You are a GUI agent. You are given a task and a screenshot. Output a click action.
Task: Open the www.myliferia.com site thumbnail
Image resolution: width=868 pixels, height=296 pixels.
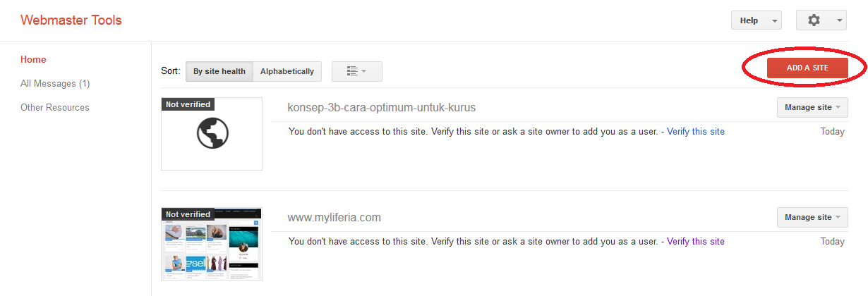pyautogui.click(x=212, y=244)
